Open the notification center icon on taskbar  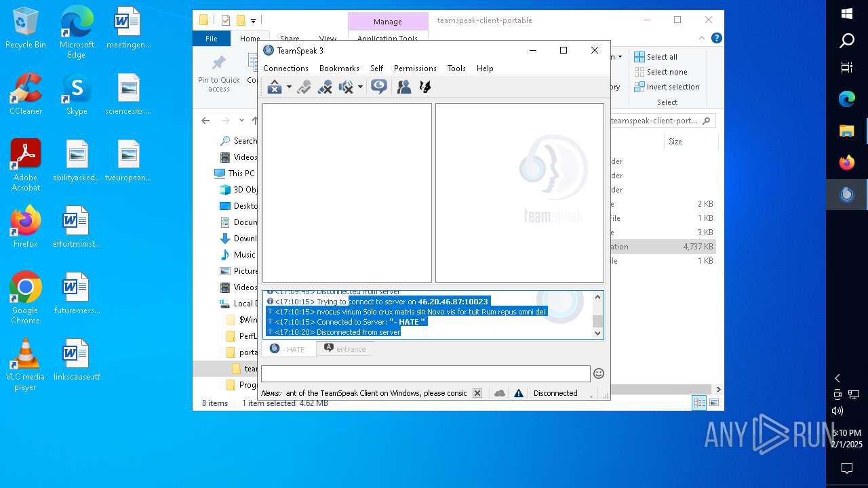click(847, 468)
